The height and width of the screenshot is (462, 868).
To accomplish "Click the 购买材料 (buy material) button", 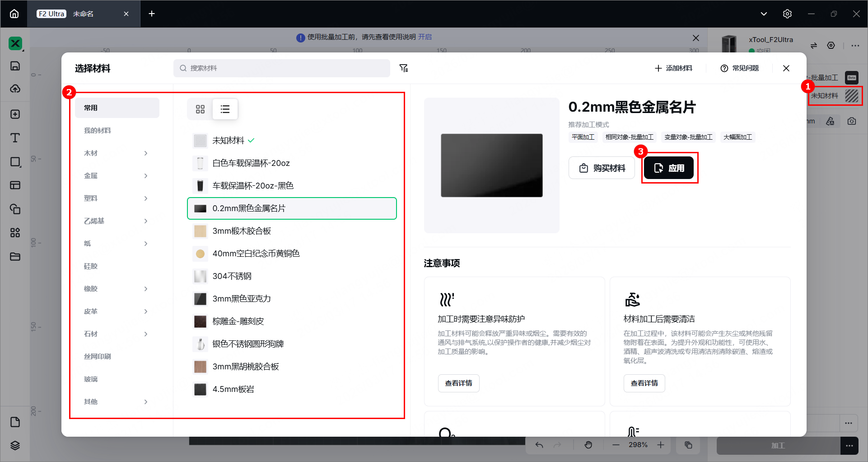I will click(602, 168).
